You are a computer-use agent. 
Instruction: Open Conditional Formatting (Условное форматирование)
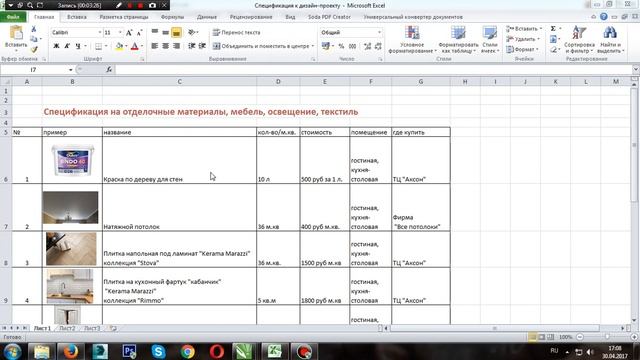click(412, 40)
